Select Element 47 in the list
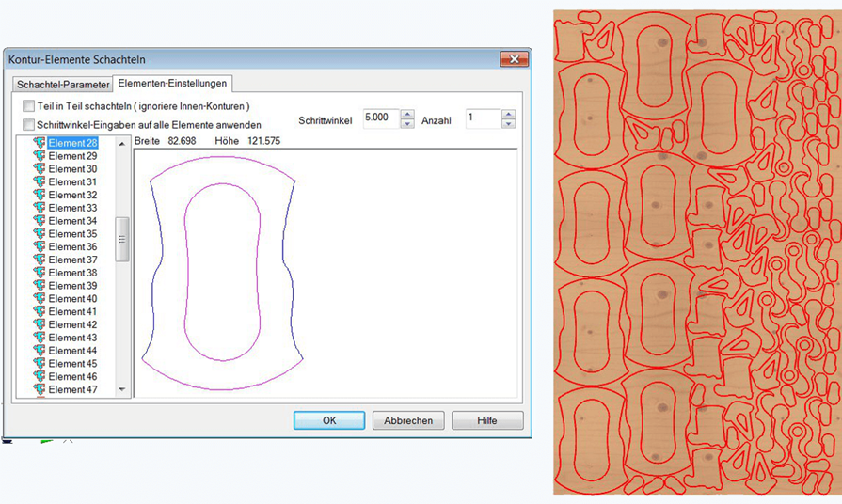Image resolution: width=842 pixels, height=504 pixels. (x=72, y=389)
